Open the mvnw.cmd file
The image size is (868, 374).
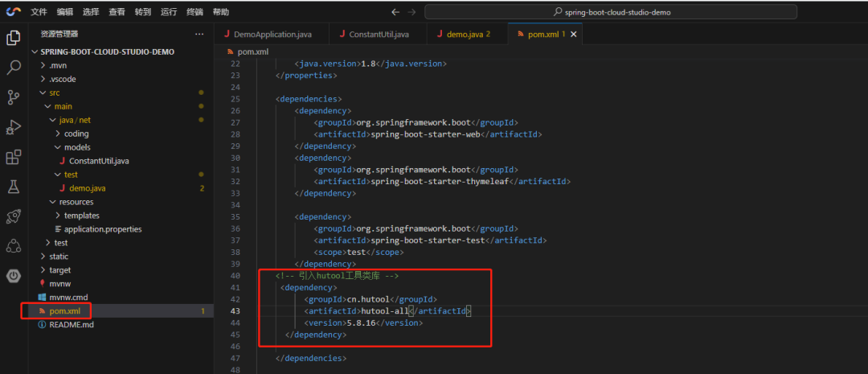tap(121, 298)
